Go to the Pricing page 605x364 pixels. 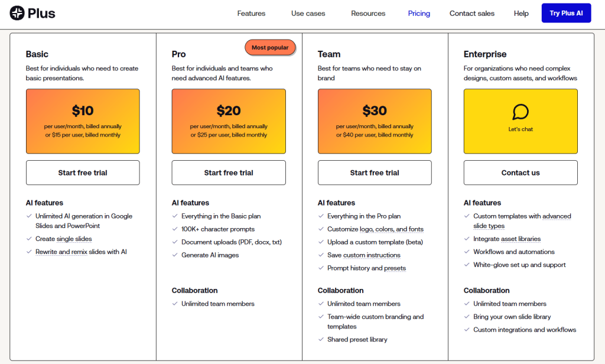click(x=419, y=14)
